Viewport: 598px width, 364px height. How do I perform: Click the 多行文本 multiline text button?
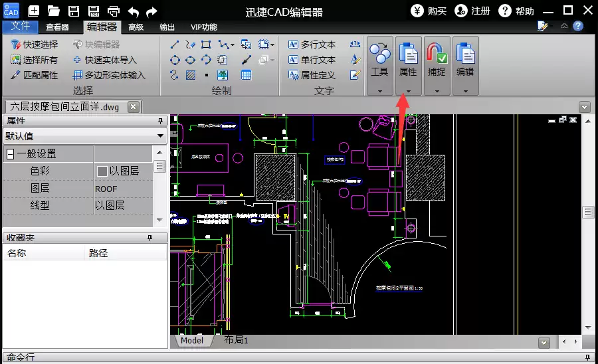(x=312, y=45)
